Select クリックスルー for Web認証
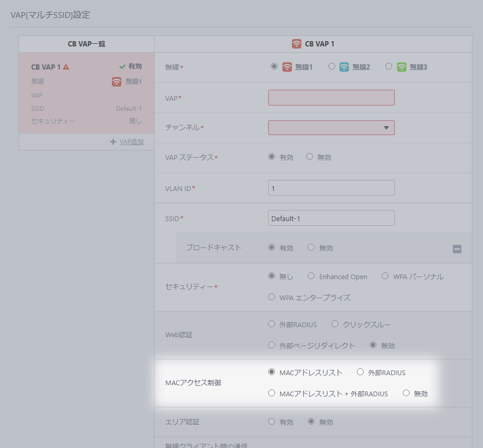The image size is (483, 448). 335,324
